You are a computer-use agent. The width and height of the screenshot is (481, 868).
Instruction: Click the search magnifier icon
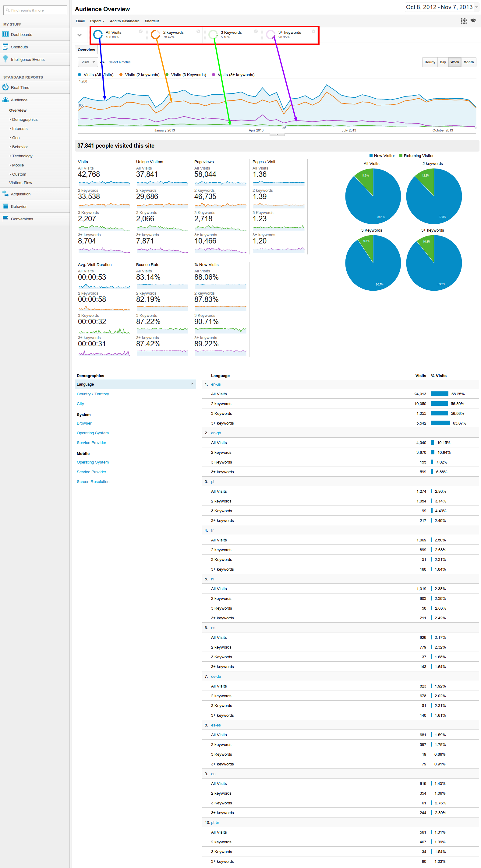(x=7, y=10)
